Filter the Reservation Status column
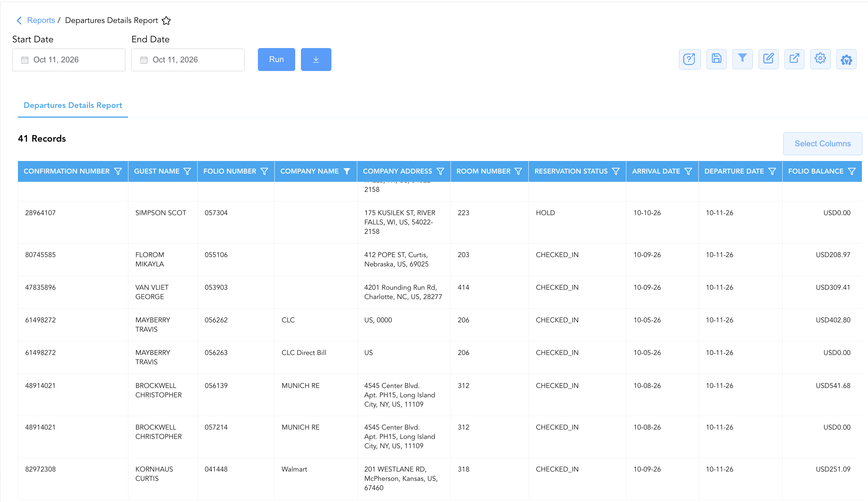Screen dimensions: 868x502 tap(616, 171)
